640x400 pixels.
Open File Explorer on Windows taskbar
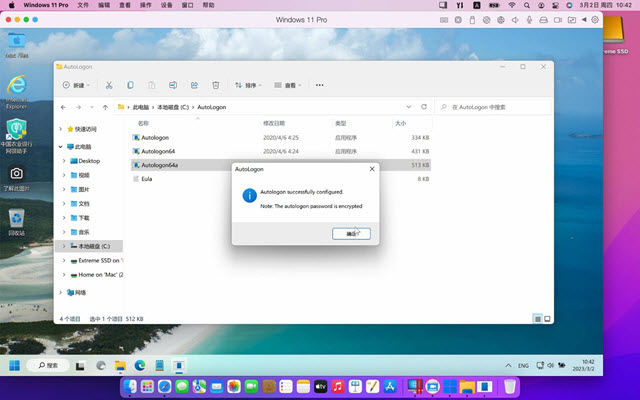[120, 366]
